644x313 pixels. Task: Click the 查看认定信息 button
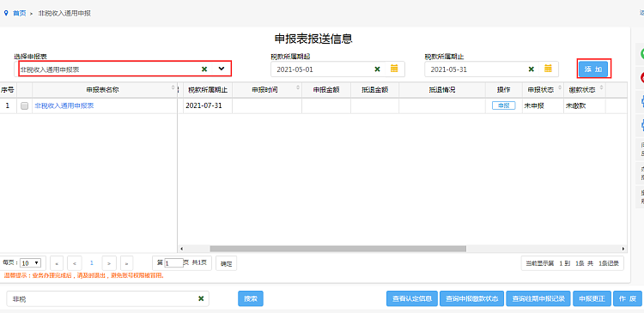pos(412,299)
